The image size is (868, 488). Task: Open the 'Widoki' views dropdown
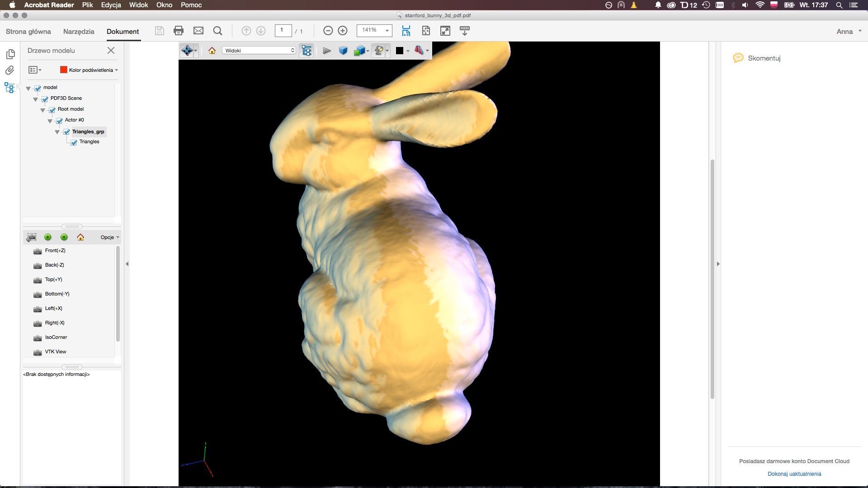coord(259,51)
